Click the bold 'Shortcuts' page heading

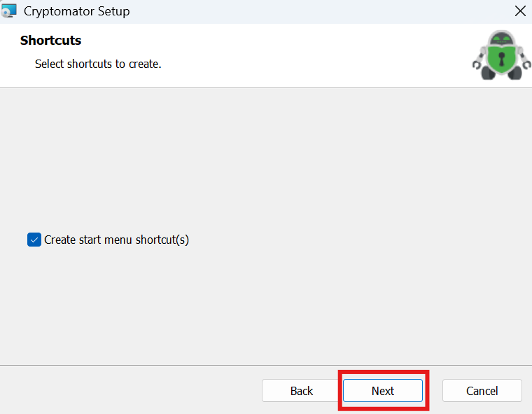click(x=50, y=40)
